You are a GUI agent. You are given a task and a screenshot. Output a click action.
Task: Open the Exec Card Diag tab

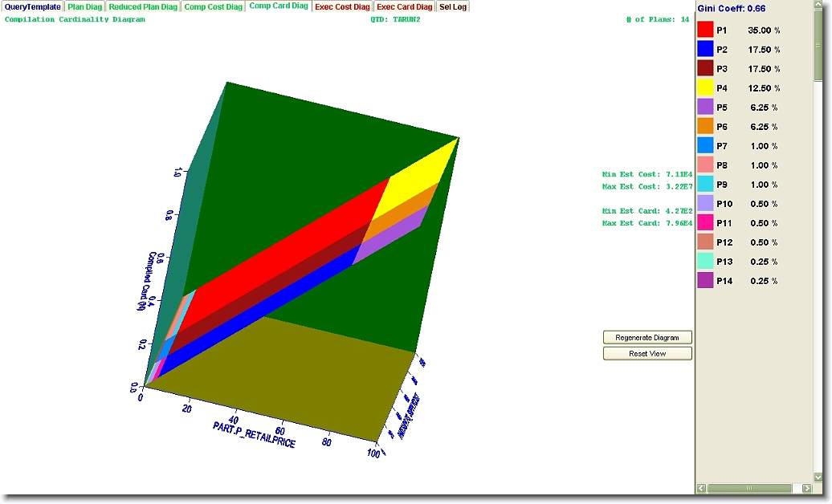click(405, 6)
